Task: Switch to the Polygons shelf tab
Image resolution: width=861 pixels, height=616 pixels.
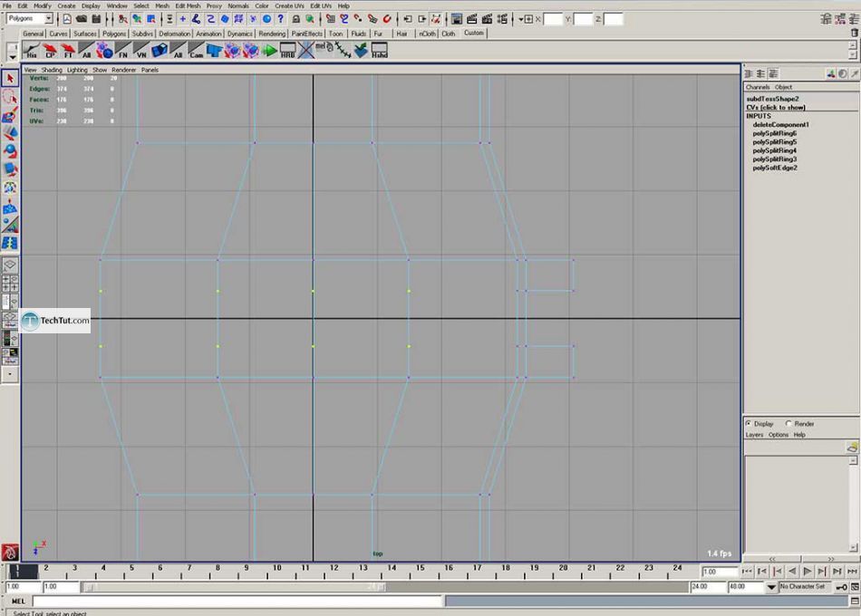Action: click(x=113, y=34)
